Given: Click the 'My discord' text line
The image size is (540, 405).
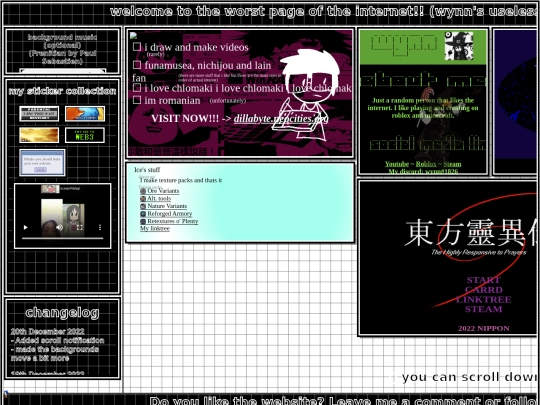Looking at the screenshot, I should click(423, 171).
